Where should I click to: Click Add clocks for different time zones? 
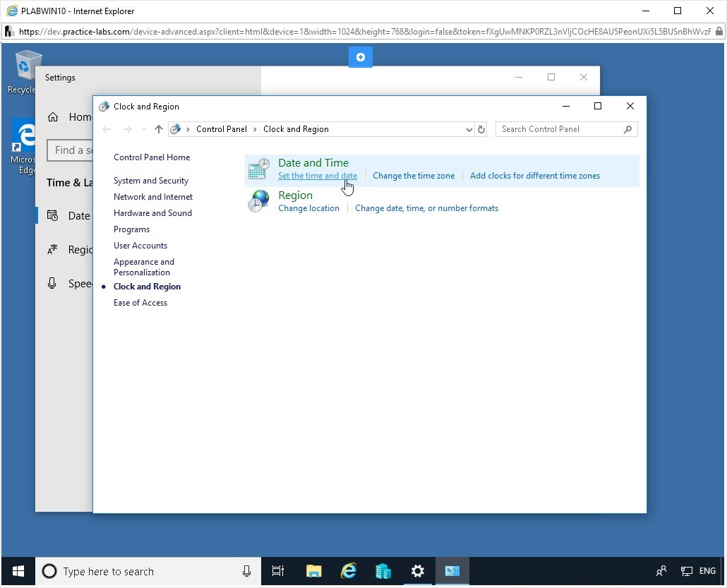tap(535, 176)
